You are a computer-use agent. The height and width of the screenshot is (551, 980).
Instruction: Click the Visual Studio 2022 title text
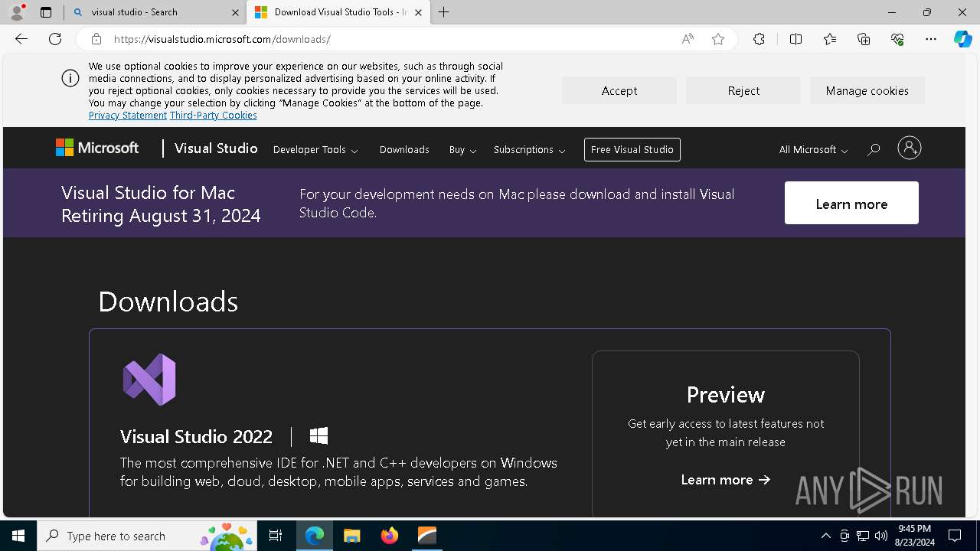click(197, 437)
